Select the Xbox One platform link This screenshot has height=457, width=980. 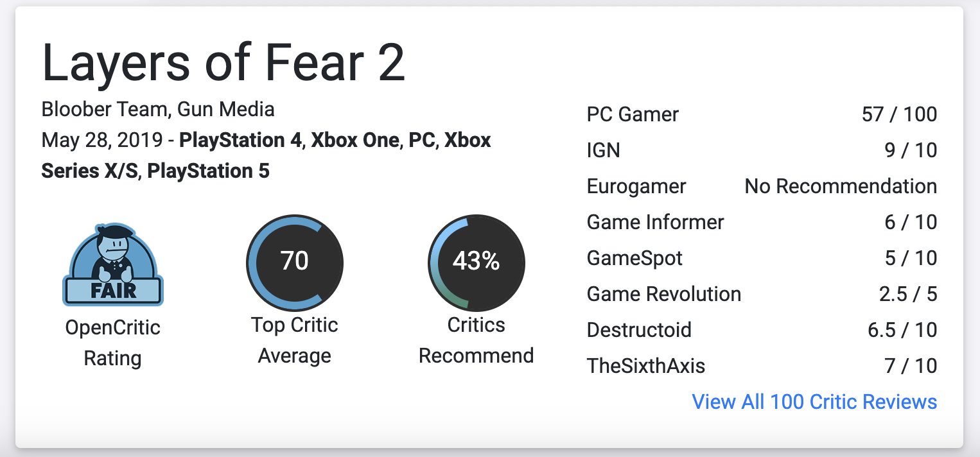click(x=354, y=141)
